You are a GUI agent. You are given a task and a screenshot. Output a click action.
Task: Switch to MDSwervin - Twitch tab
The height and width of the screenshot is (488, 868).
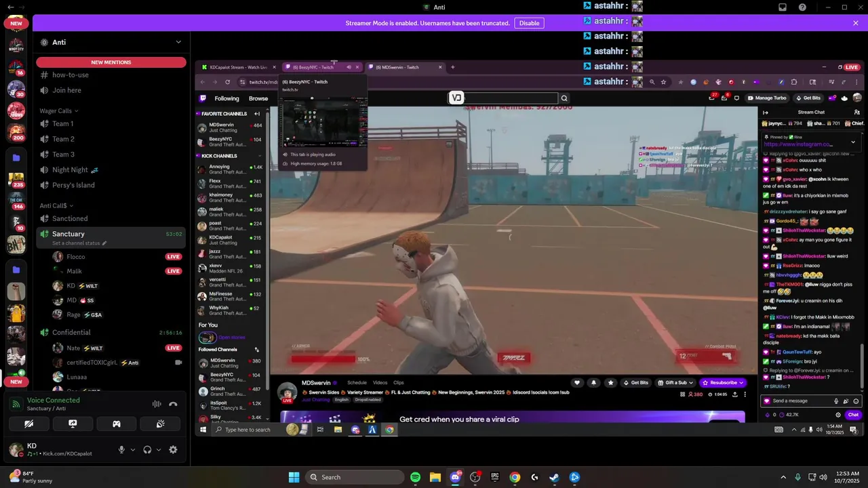coord(406,67)
